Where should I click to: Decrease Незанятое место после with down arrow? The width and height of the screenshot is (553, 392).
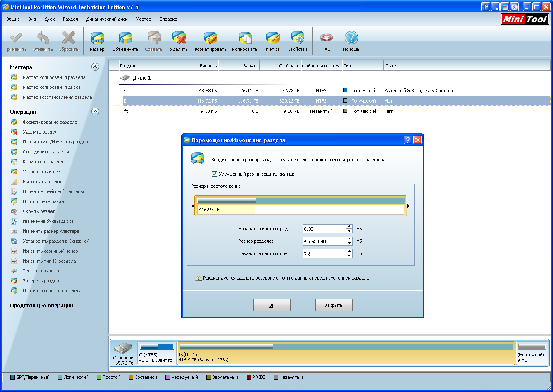350,256
